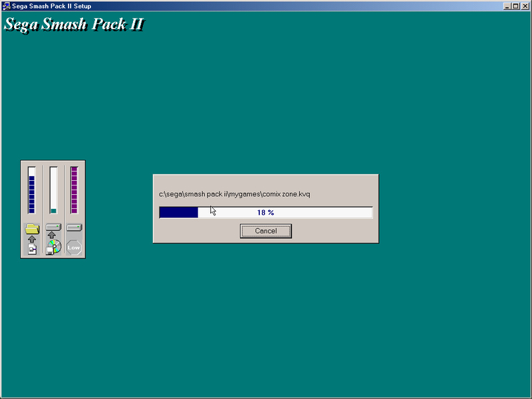Open the setup window system menu icon

[x=6, y=6]
